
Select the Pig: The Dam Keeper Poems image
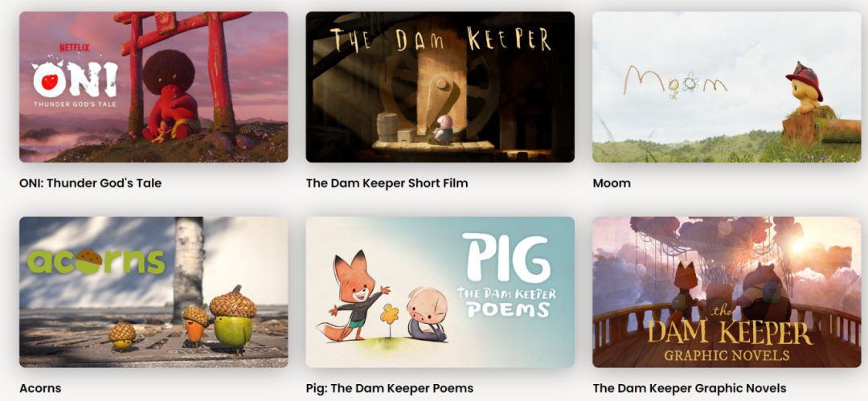(x=440, y=292)
